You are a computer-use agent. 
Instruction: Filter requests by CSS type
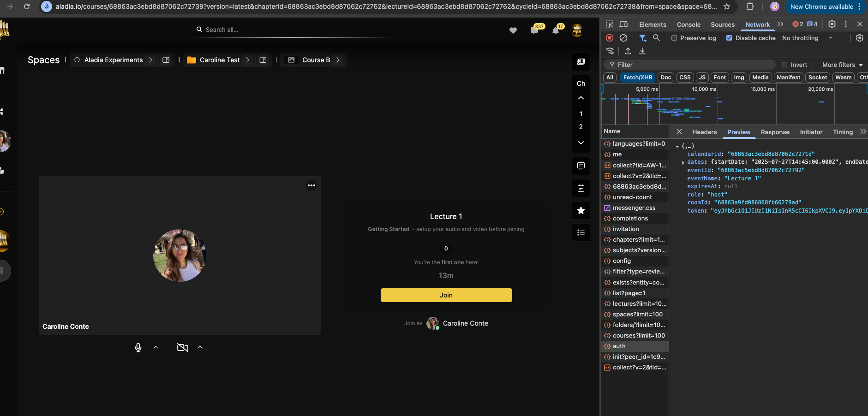click(685, 77)
